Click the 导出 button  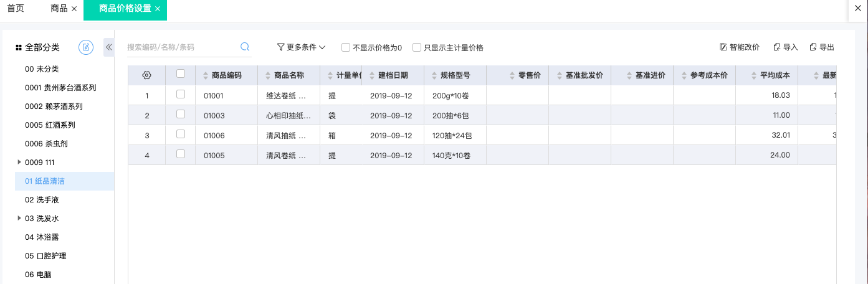tap(822, 47)
